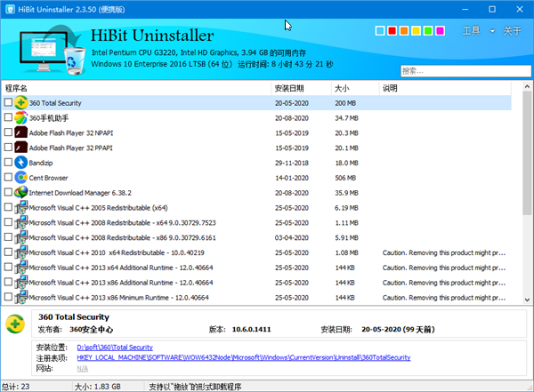Open the D:\soft\360\Total Security install location link

(115, 348)
